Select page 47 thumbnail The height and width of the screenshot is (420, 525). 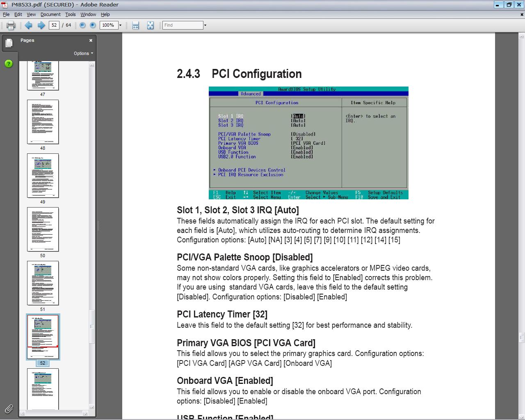(43, 75)
